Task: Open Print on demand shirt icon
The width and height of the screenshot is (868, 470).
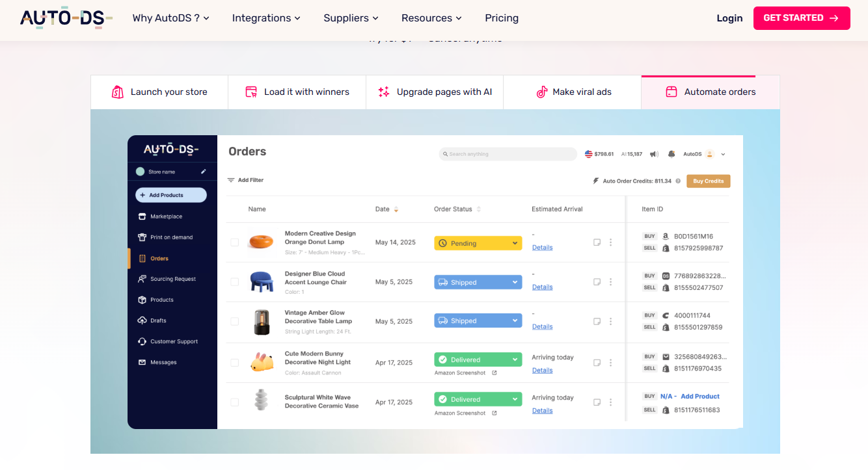Action: click(142, 237)
